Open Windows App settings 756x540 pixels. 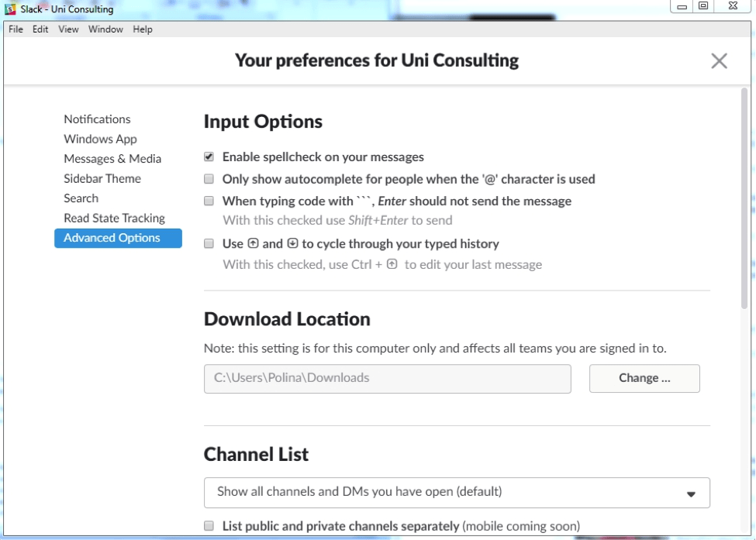[100, 139]
